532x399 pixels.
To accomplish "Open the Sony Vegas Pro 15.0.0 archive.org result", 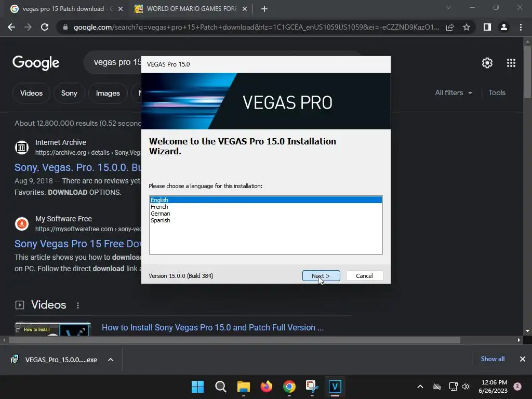I will click(78, 167).
